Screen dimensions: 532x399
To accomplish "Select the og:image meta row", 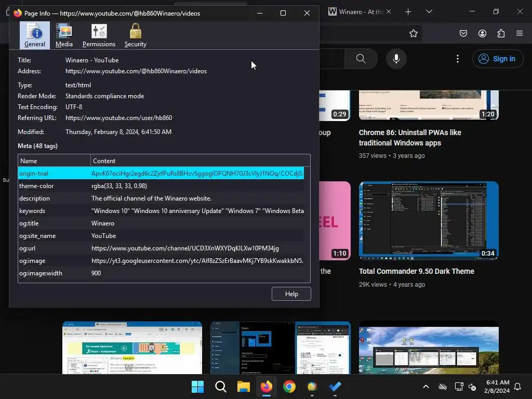I will (x=161, y=261).
